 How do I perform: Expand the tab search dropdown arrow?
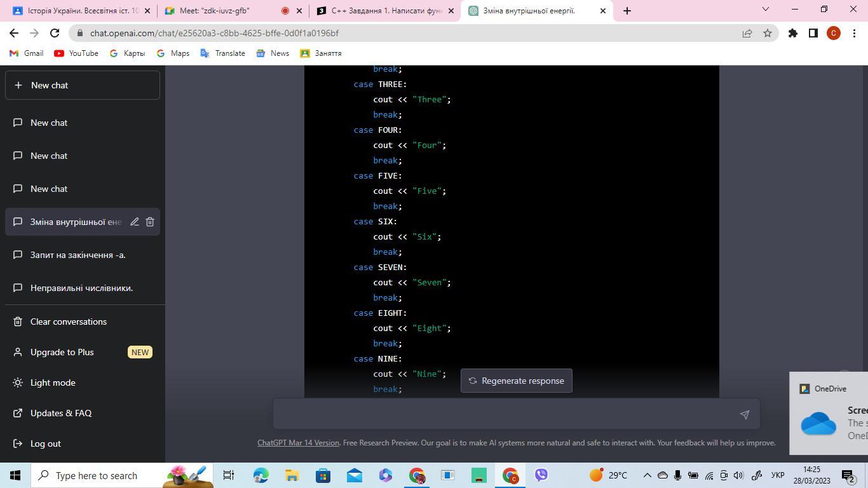coord(765,10)
